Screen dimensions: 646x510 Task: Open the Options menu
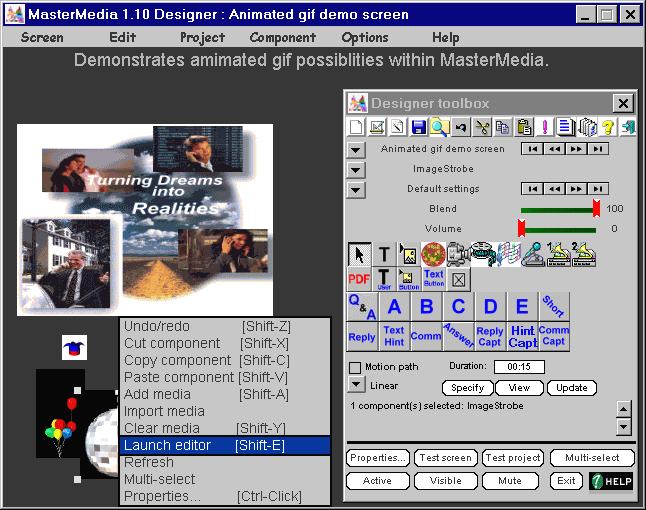click(365, 37)
